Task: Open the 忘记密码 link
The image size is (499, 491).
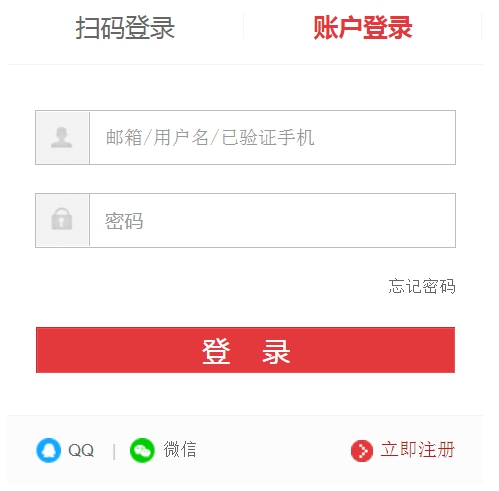Action: pyautogui.click(x=422, y=286)
